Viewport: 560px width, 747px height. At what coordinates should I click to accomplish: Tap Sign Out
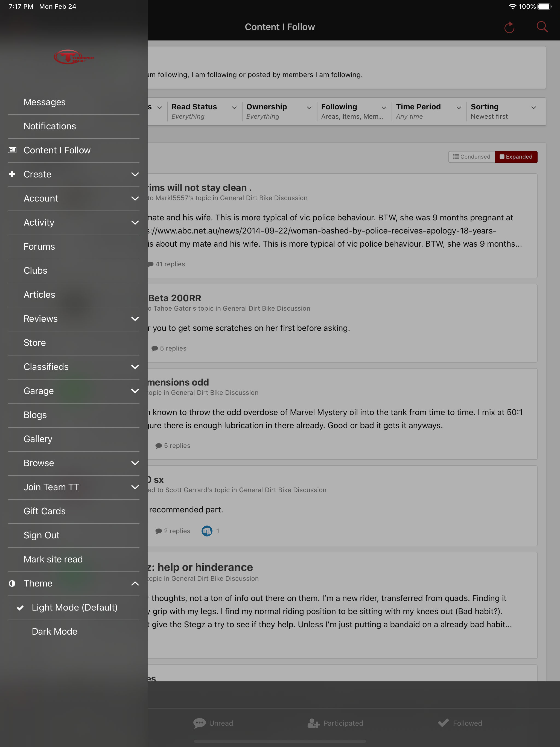click(x=74, y=535)
